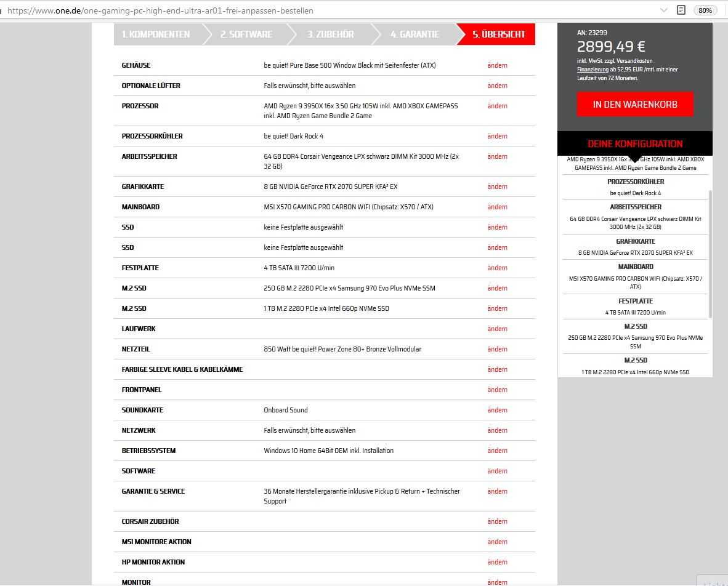The width and height of the screenshot is (728, 586).
Task: Click ändern for HP Monitor Aktion
Action: (x=497, y=563)
